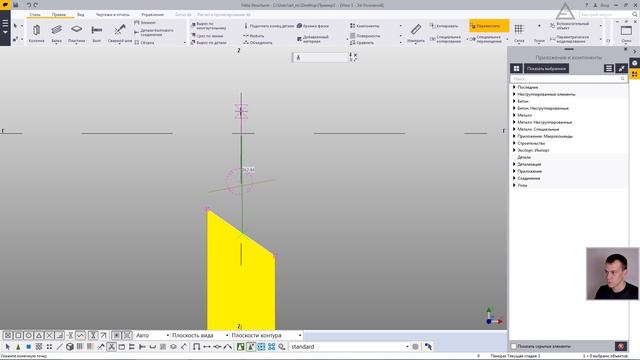Open the Компоненты command
The height and width of the screenshot is (360, 640).
coord(365,26)
